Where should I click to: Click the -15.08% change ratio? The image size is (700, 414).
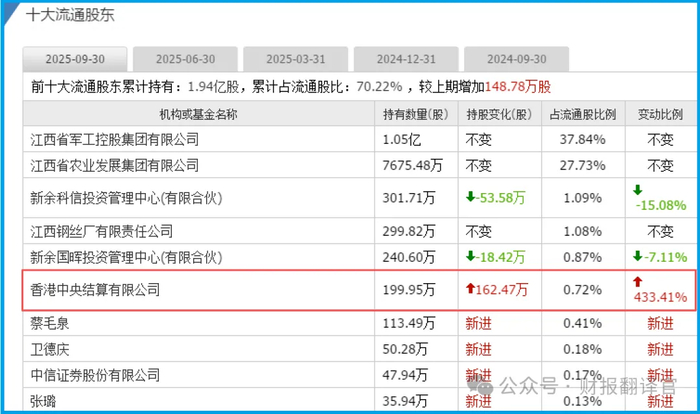pos(661,205)
